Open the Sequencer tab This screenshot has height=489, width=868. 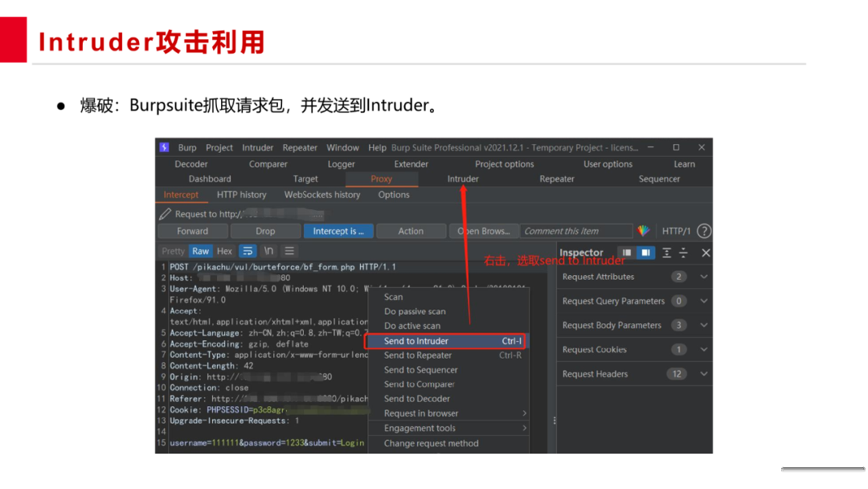click(x=659, y=179)
